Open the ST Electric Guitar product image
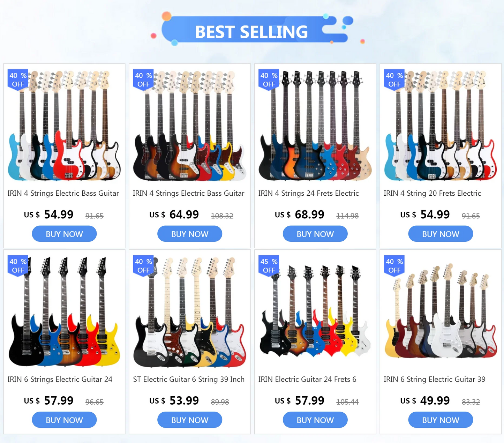The width and height of the screenshot is (504, 443). tap(190, 312)
